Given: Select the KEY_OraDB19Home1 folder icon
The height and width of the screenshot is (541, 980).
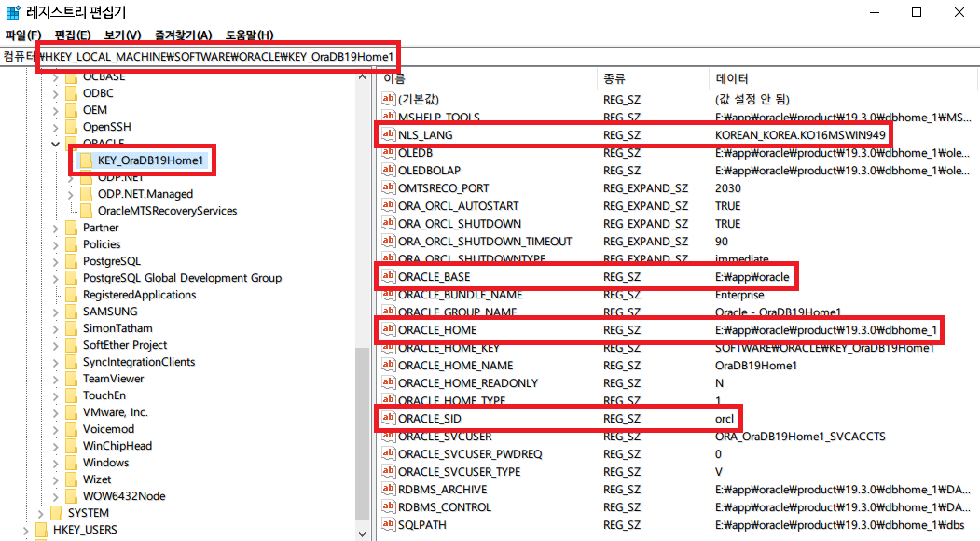Looking at the screenshot, I should click(x=86, y=160).
